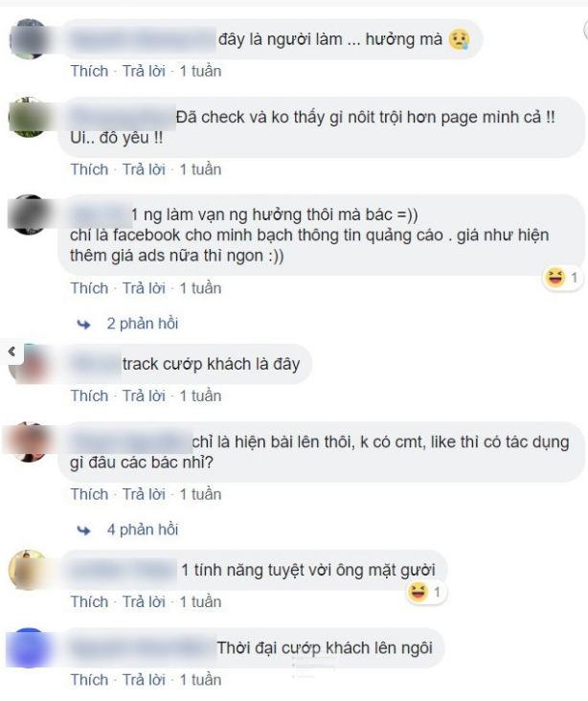Expand '4 phản hồi' replies
This screenshot has height=701, width=588.
142,530
